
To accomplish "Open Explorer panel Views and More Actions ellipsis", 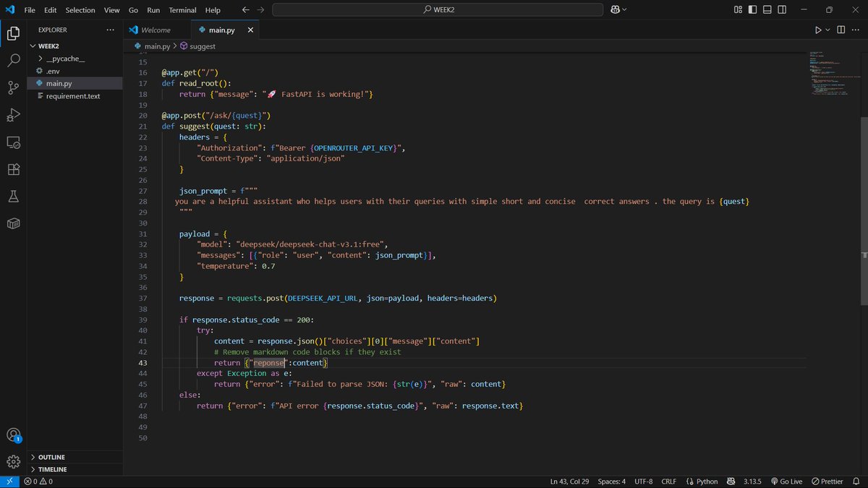I will (x=110, y=30).
